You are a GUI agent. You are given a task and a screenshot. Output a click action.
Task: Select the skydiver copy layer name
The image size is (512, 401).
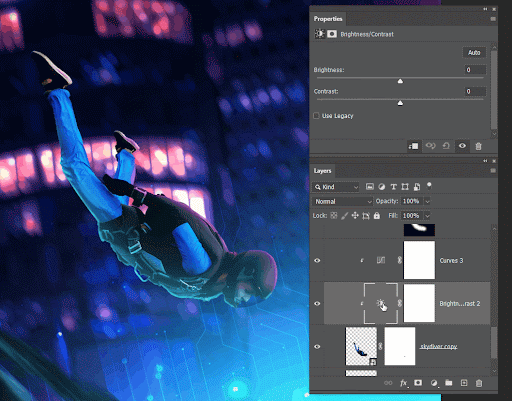click(x=438, y=347)
